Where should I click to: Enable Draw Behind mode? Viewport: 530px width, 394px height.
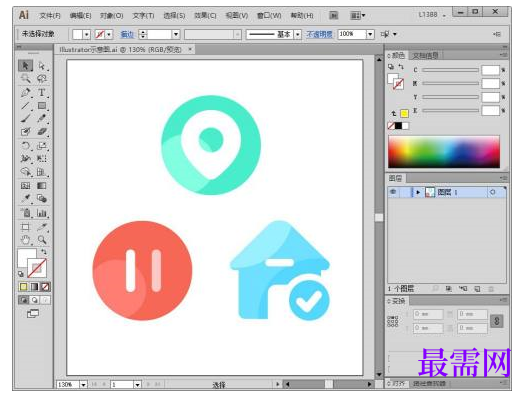34,300
